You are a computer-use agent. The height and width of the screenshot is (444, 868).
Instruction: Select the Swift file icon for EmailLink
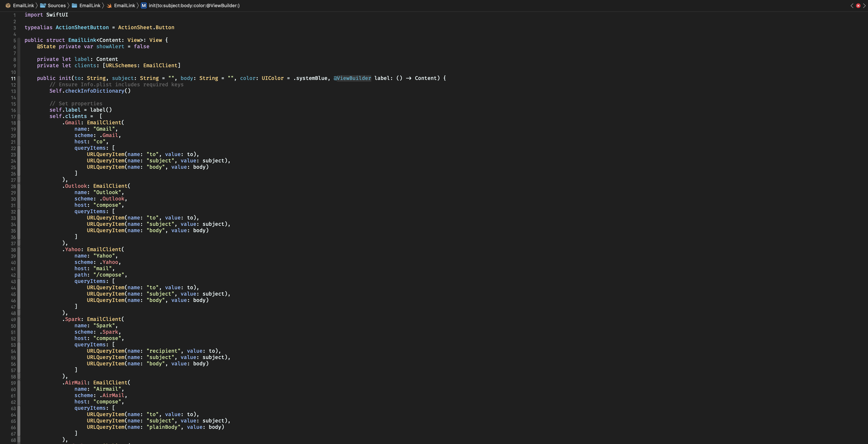(109, 5)
